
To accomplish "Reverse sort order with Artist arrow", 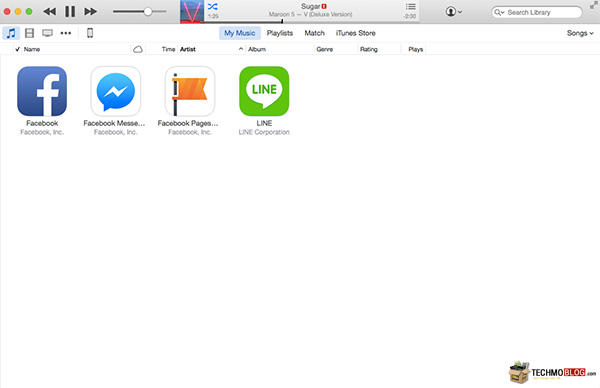I will pyautogui.click(x=241, y=49).
